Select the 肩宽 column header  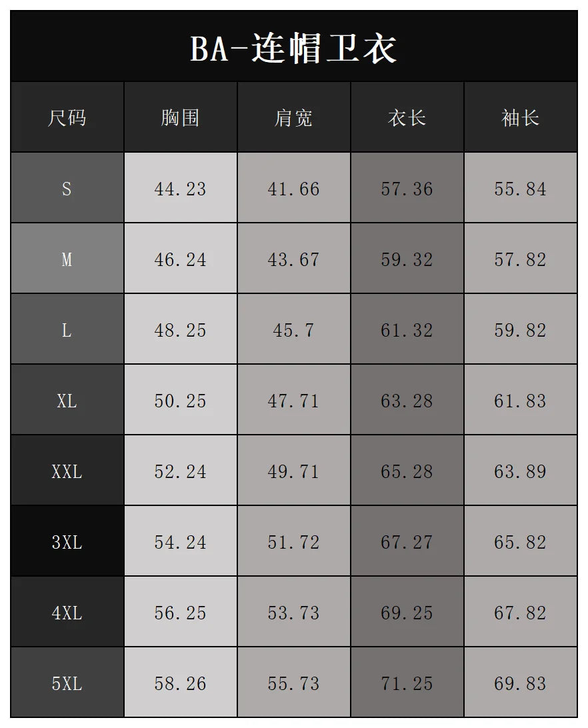pos(293,118)
